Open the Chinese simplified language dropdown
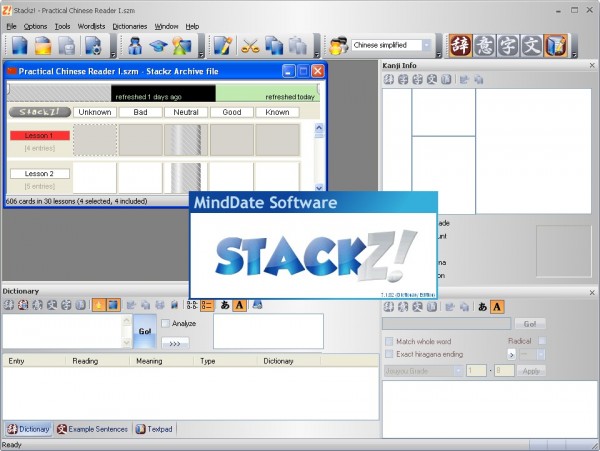 (x=426, y=45)
